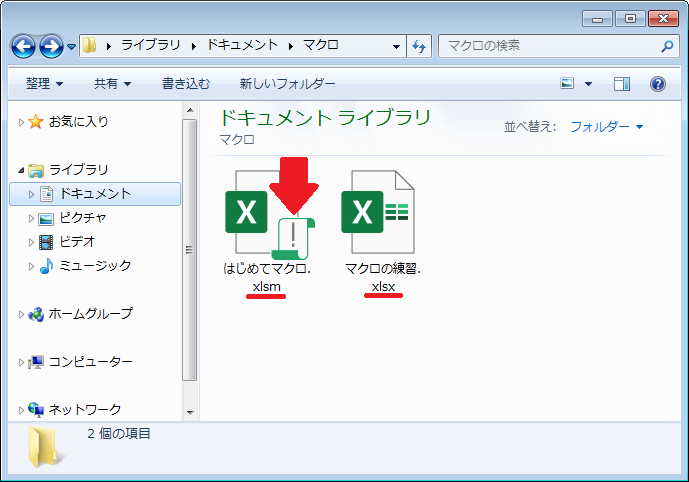
Task: Click the star icon beside お気に入り
Action: pos(36,122)
